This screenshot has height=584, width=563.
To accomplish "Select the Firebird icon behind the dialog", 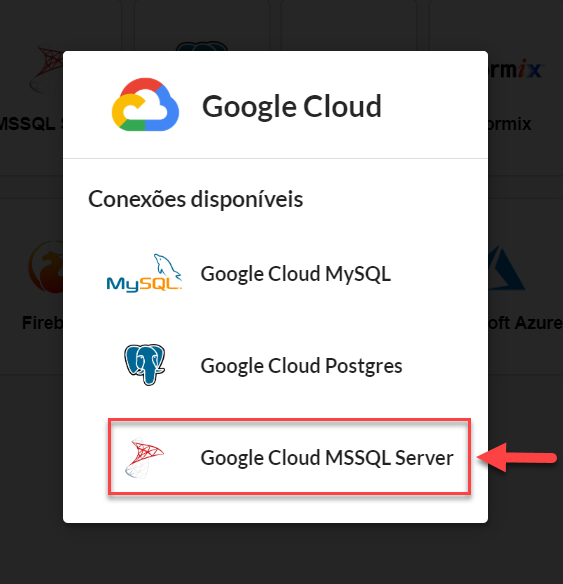I will tap(46, 267).
